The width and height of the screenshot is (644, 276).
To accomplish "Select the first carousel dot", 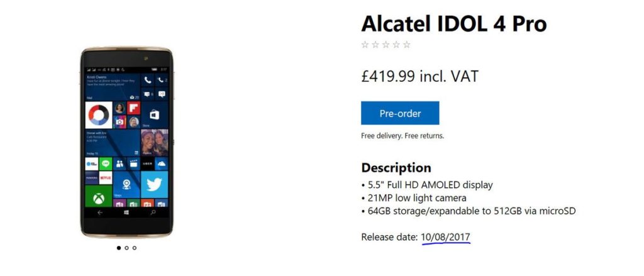I will click(119, 248).
